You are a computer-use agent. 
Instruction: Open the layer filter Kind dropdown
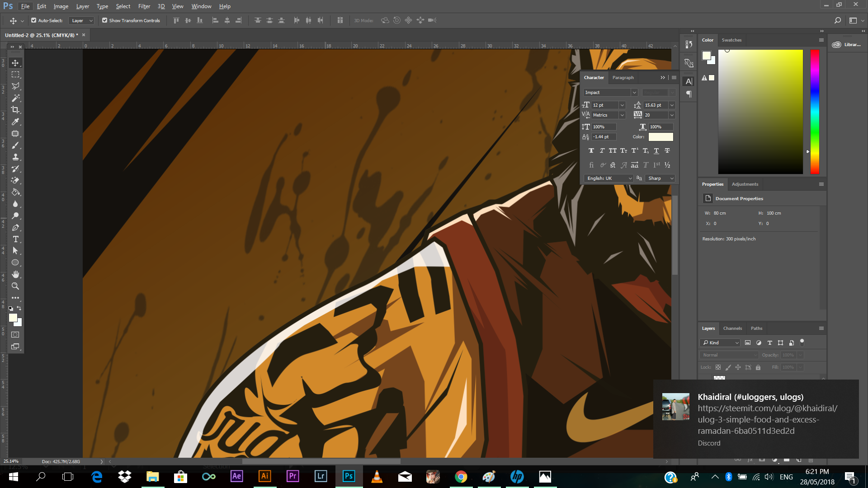coord(720,343)
